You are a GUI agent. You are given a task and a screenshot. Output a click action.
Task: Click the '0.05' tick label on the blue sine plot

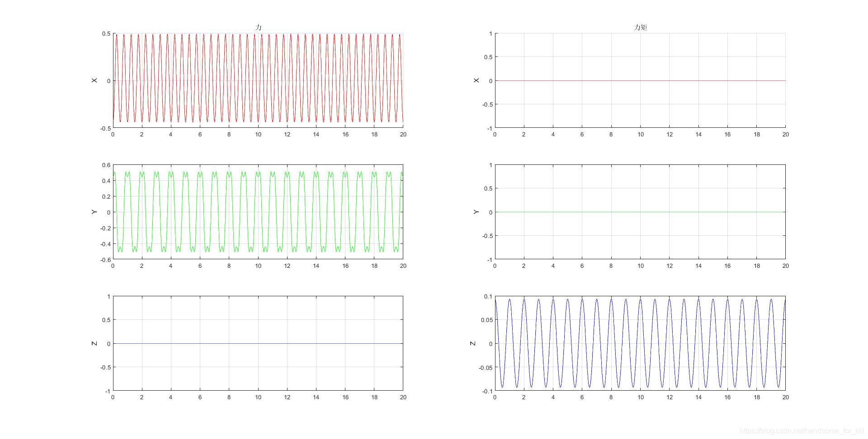(x=487, y=320)
